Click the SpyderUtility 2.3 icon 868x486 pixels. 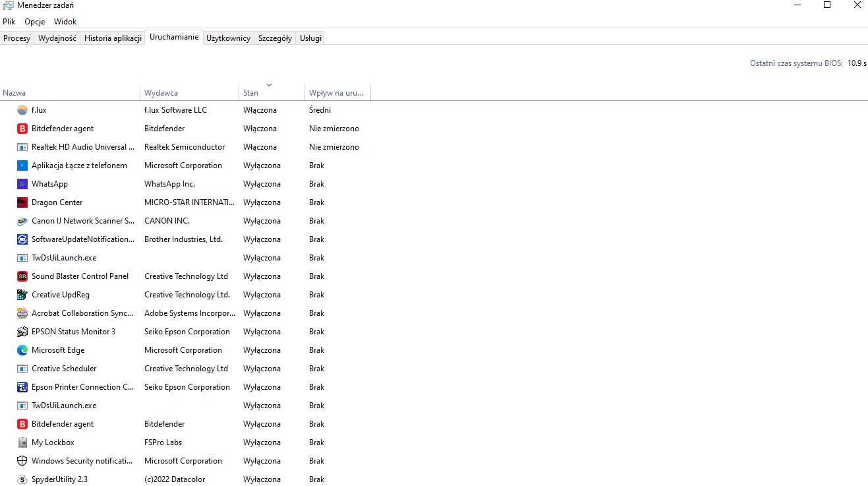(x=22, y=479)
